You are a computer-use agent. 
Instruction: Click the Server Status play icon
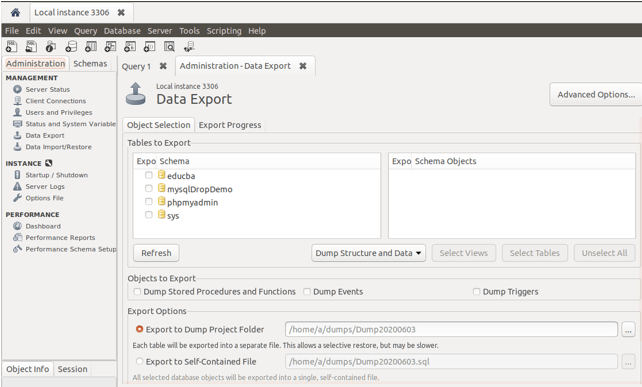[x=17, y=89]
